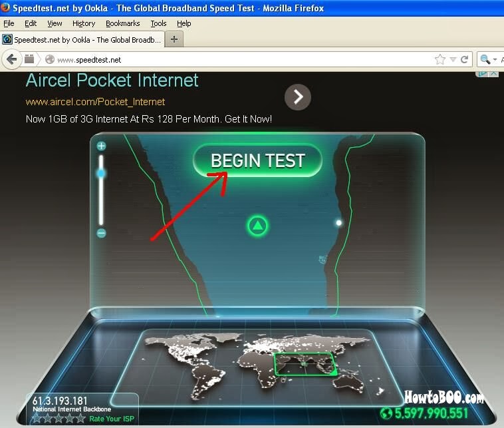This screenshot has width=504, height=428.
Task: Click the globe icon beside 5,597,990,551
Action: coord(386,413)
